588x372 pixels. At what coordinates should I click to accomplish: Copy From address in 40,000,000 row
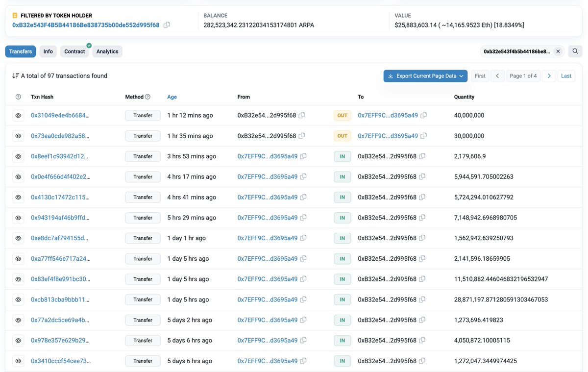pos(302,115)
